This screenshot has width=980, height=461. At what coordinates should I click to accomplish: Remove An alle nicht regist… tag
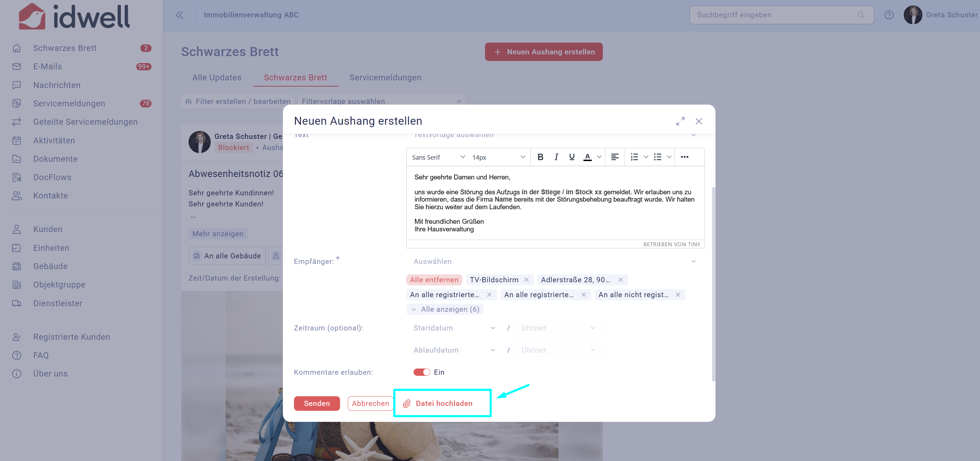(x=678, y=294)
